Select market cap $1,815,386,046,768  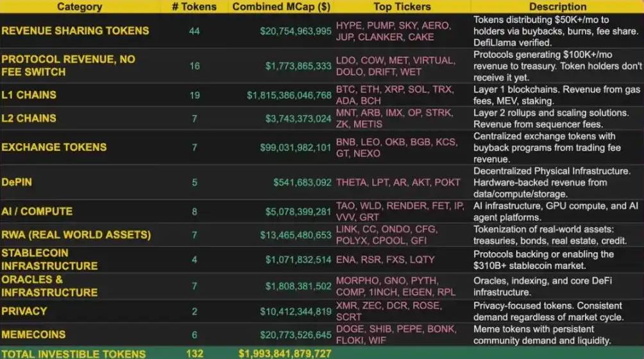[x=289, y=96]
